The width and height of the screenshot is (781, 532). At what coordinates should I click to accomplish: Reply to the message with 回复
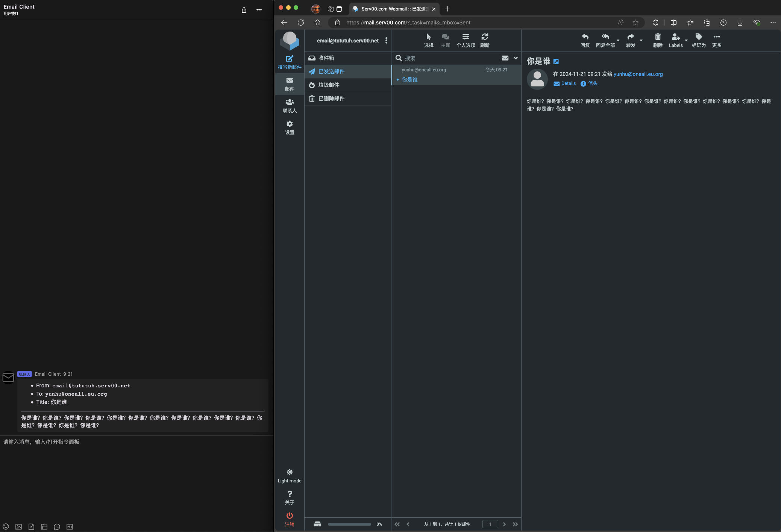[585, 41]
